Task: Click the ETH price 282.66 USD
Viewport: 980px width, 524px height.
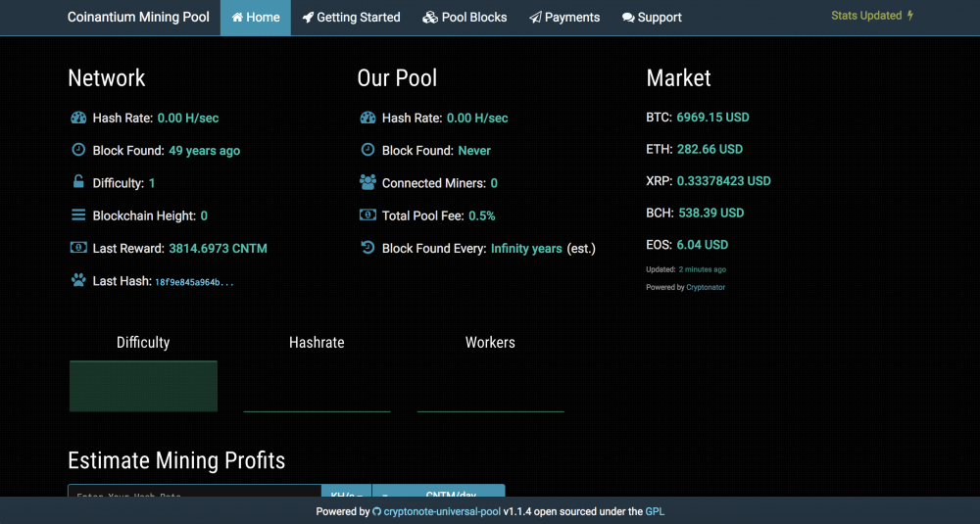Action: coord(710,149)
